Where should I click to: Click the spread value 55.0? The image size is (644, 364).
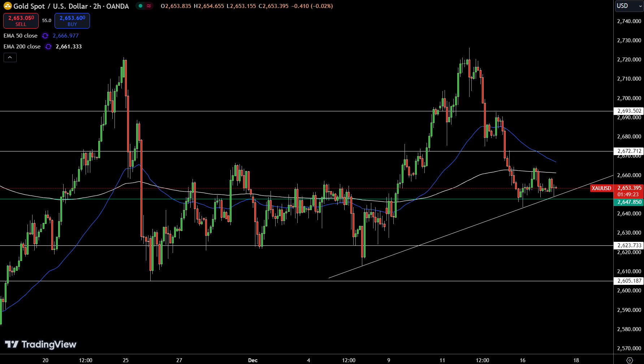47,21
